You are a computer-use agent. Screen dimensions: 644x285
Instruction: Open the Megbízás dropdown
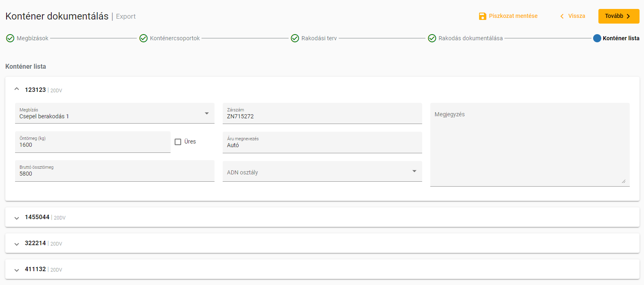[114, 113]
